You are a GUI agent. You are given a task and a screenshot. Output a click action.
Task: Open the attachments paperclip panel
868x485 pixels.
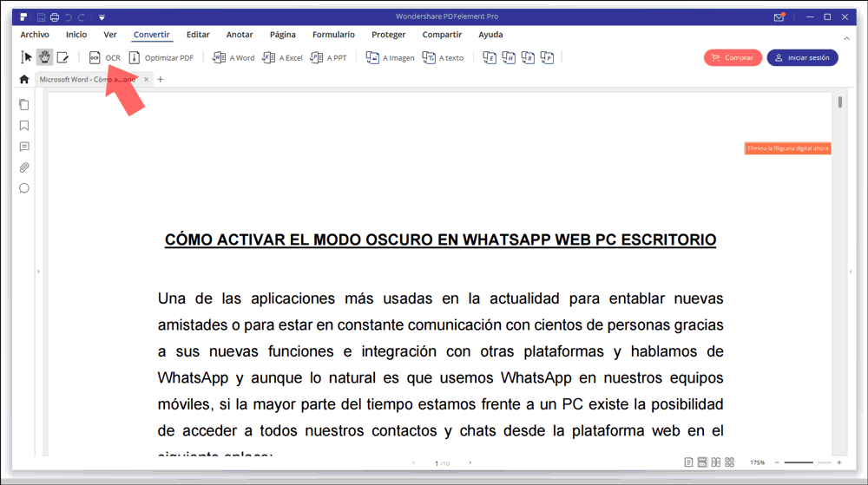pos(23,167)
